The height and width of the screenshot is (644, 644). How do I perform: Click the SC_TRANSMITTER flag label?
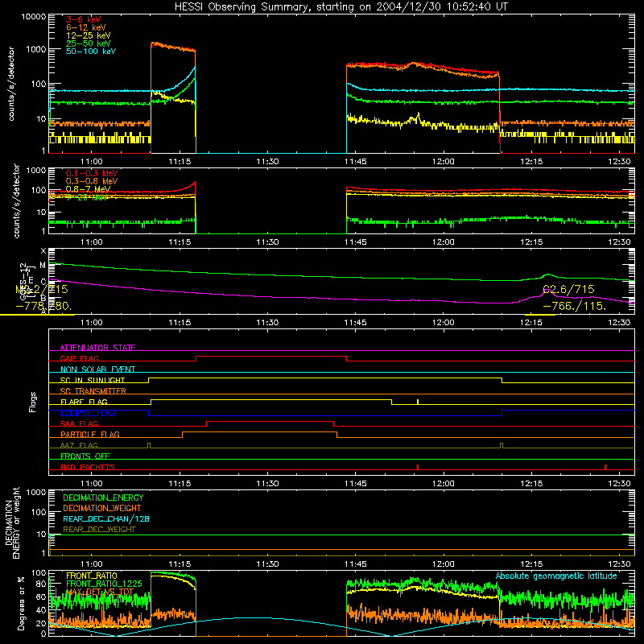pyautogui.click(x=93, y=391)
